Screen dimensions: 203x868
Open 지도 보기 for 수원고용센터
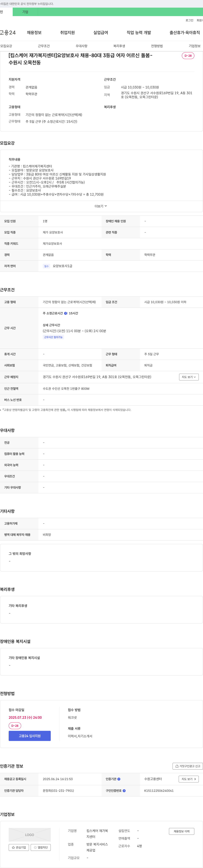click(189, 779)
